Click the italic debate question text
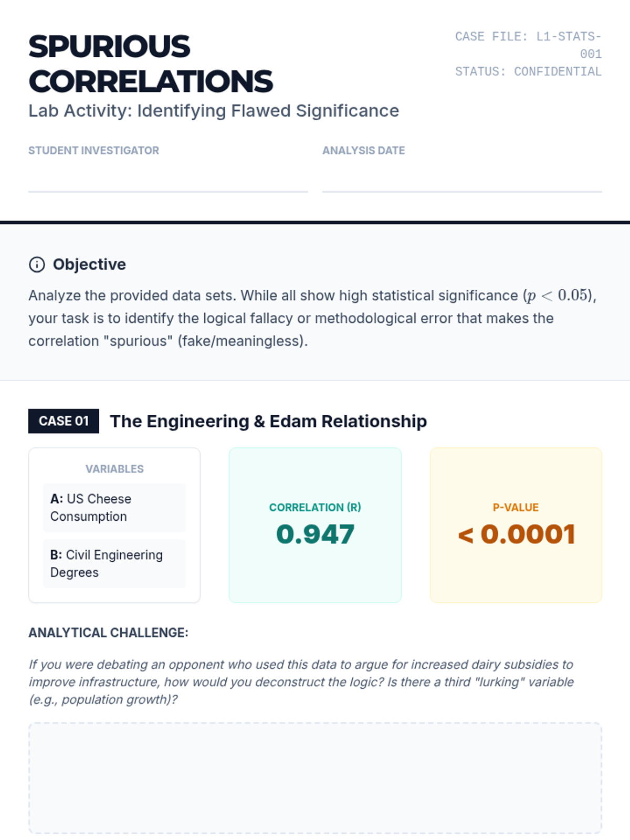The height and width of the screenshot is (840, 630). tap(301, 682)
